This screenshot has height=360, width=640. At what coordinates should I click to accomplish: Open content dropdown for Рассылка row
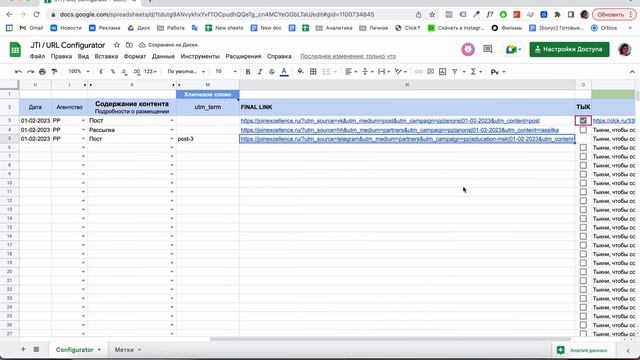pos(171,130)
